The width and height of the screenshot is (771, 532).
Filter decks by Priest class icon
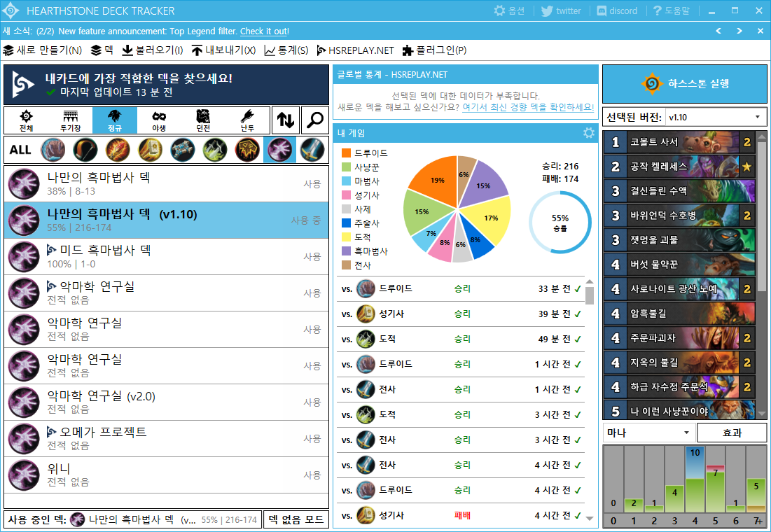point(183,150)
